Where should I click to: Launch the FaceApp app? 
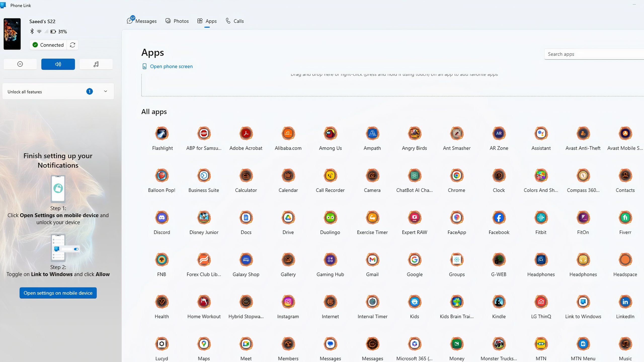pos(457,218)
